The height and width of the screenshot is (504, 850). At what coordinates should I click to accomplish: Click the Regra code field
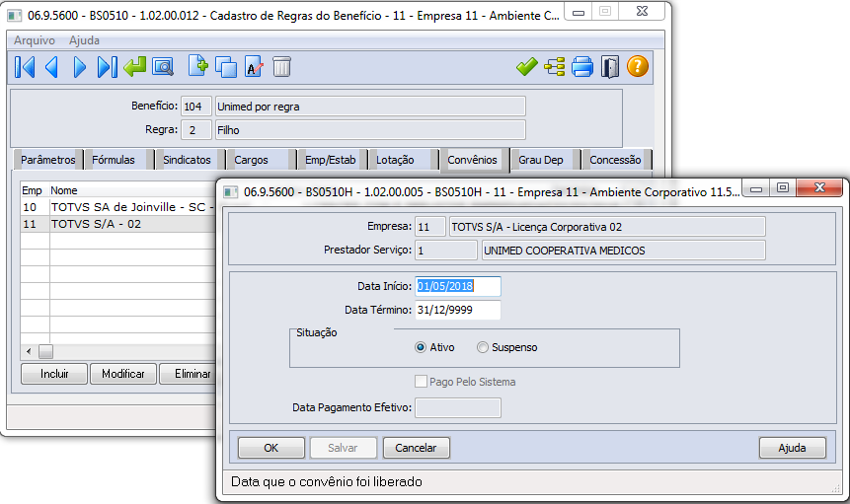(x=195, y=130)
